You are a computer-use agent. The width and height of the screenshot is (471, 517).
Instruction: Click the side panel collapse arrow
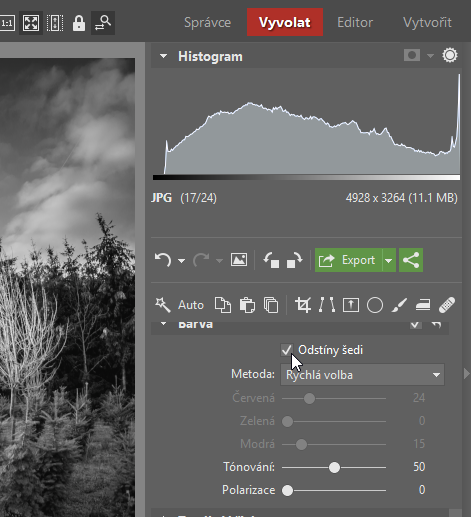tap(467, 374)
